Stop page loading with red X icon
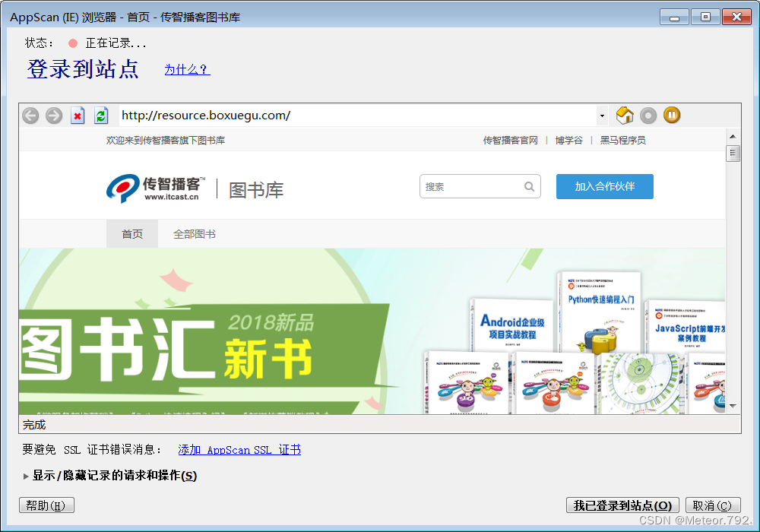Screen dimensions: 760x532 pos(77,116)
